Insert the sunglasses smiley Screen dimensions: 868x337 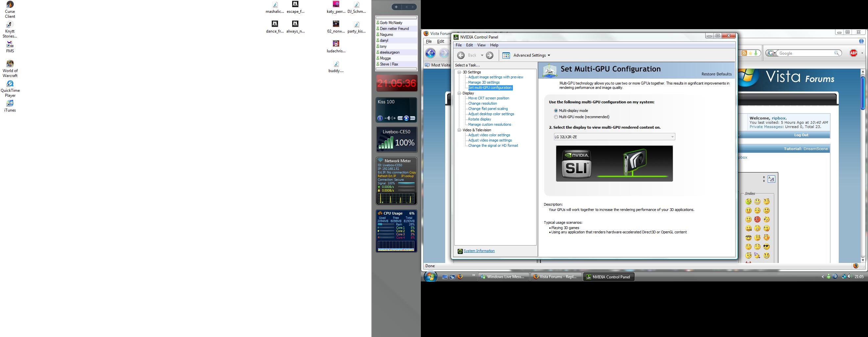click(767, 246)
